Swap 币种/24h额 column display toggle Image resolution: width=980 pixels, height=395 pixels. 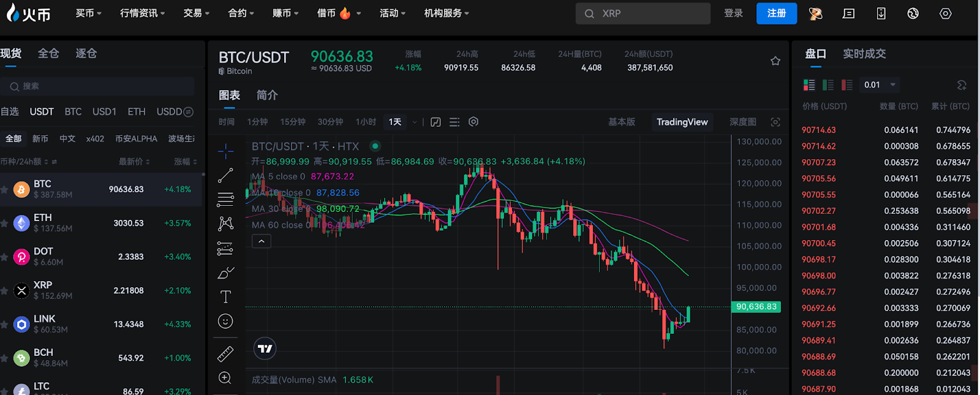click(54, 162)
